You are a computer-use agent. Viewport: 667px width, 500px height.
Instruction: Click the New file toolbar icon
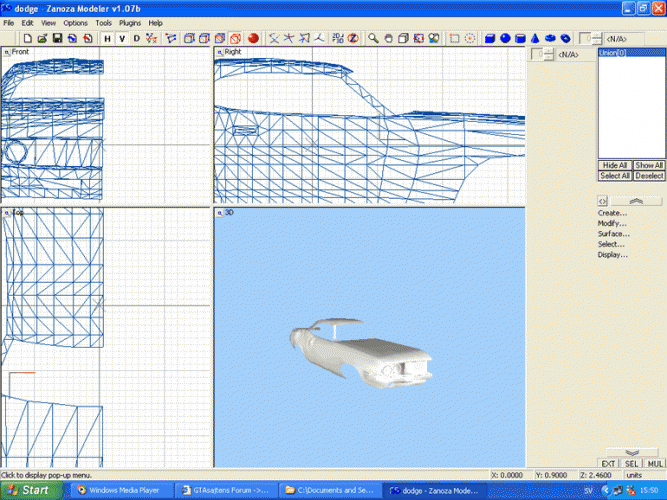pyautogui.click(x=27, y=38)
